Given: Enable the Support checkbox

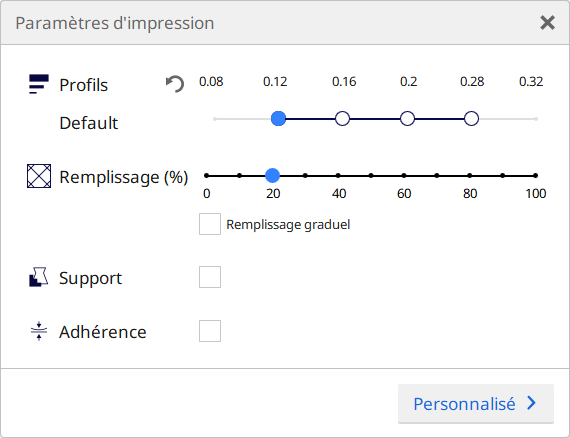Looking at the screenshot, I should (210, 277).
